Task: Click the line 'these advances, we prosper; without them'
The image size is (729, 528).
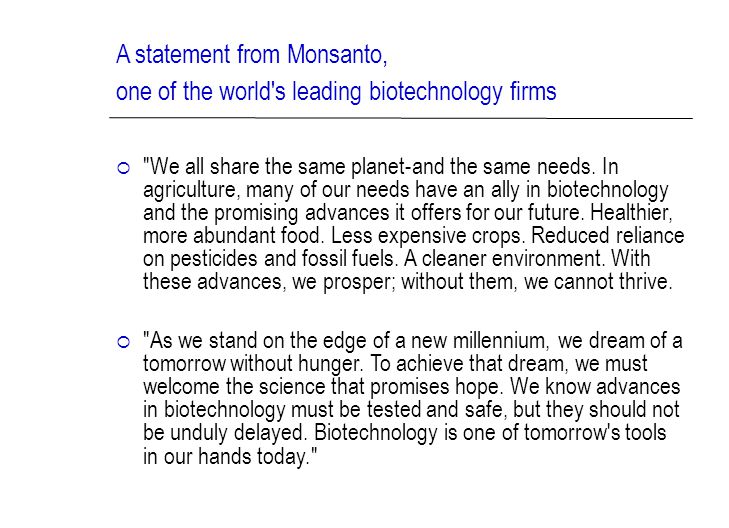Action: (408, 282)
